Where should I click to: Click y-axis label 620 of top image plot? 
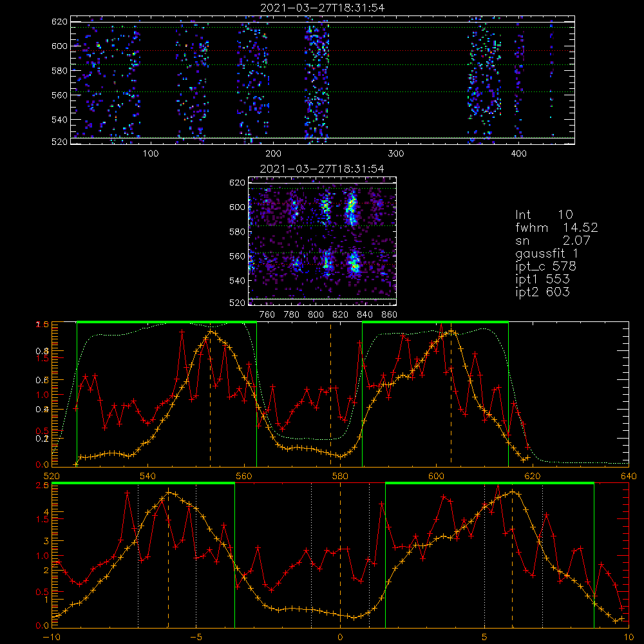[x=59, y=22]
